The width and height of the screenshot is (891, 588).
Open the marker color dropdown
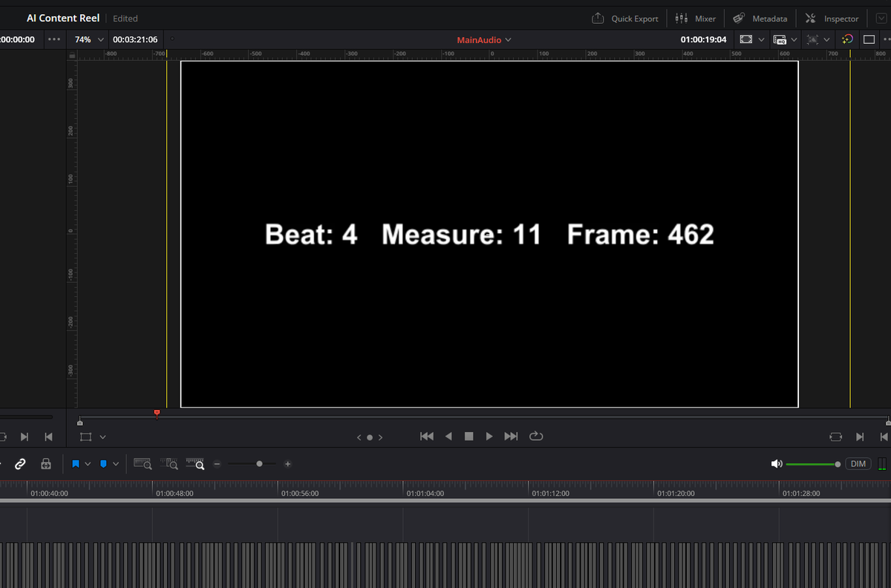115,464
